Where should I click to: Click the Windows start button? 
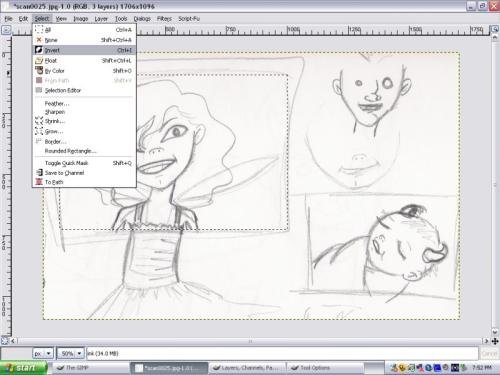point(23,368)
